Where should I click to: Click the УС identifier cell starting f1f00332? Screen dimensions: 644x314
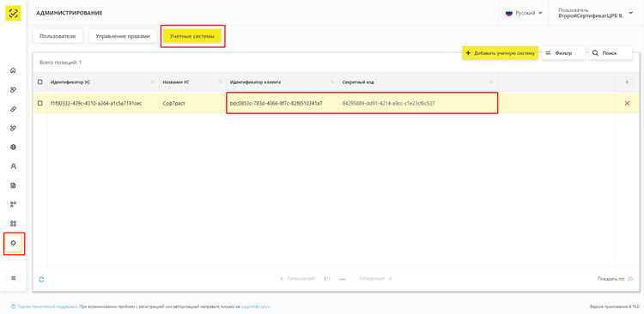point(96,104)
